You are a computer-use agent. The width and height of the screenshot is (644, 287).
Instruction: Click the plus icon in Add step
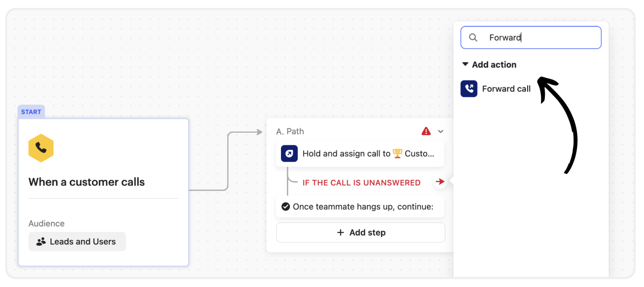point(340,233)
